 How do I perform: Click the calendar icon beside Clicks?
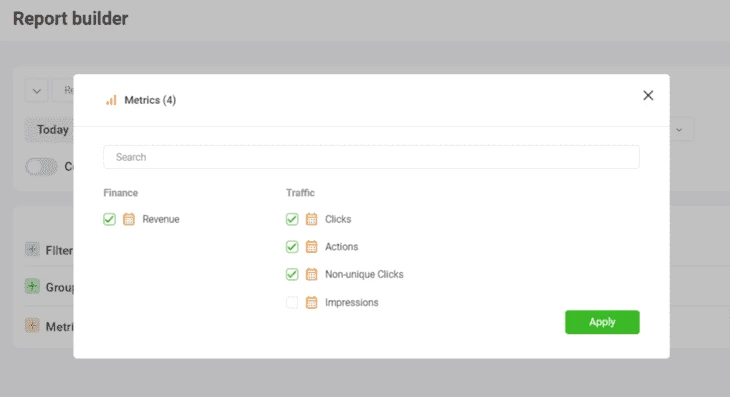(x=311, y=219)
